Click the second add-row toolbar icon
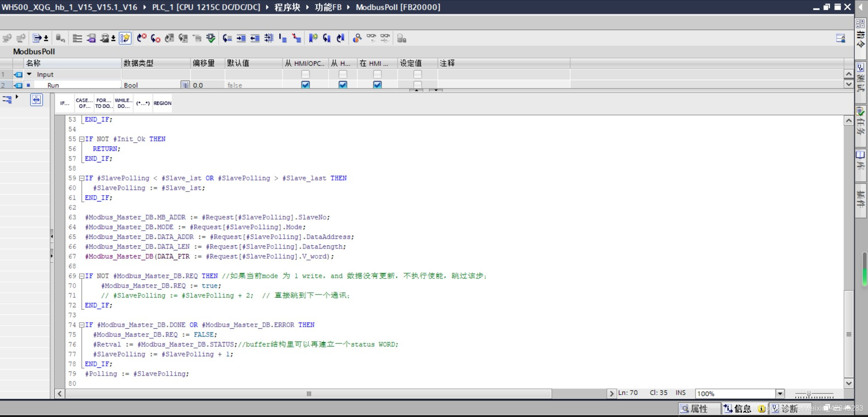 (21, 38)
